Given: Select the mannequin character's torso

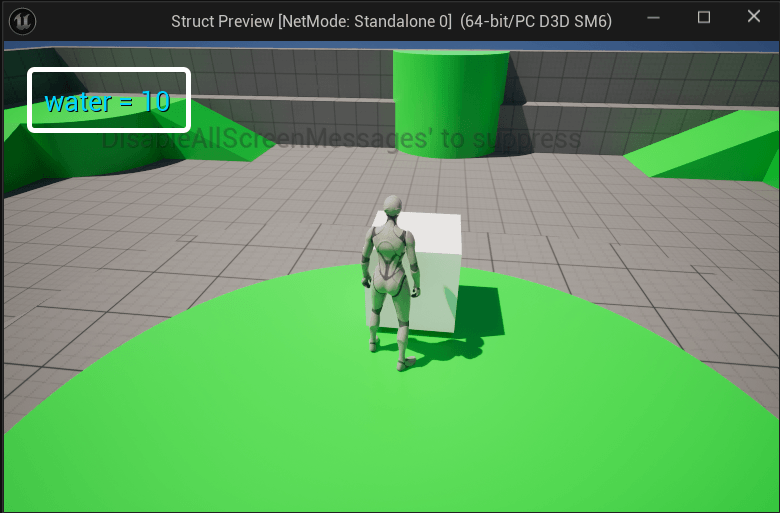Looking at the screenshot, I should coord(387,258).
